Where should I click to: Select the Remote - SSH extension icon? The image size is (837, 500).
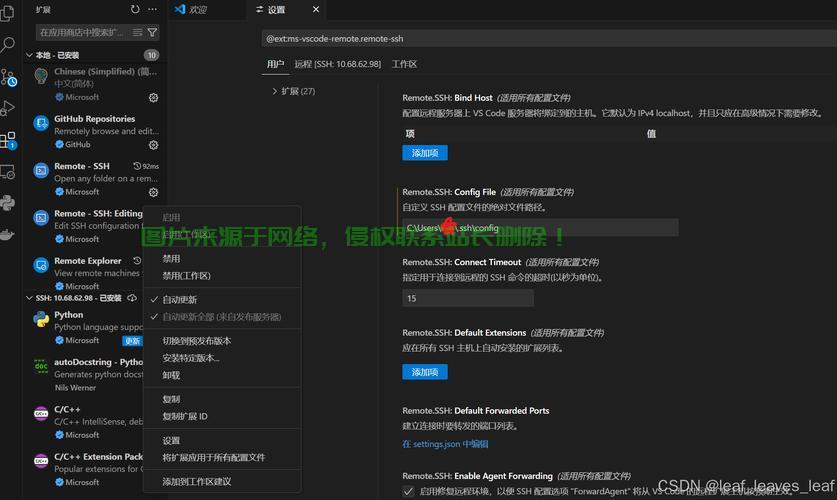coord(41,171)
